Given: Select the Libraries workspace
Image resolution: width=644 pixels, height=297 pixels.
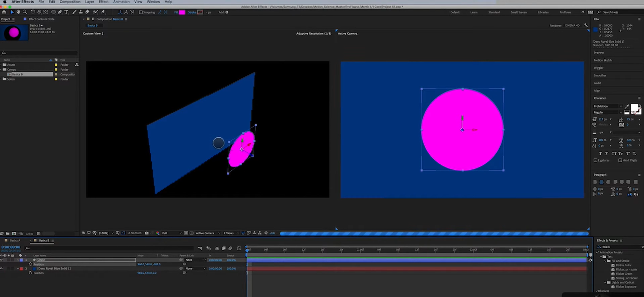Looking at the screenshot, I should click(543, 12).
